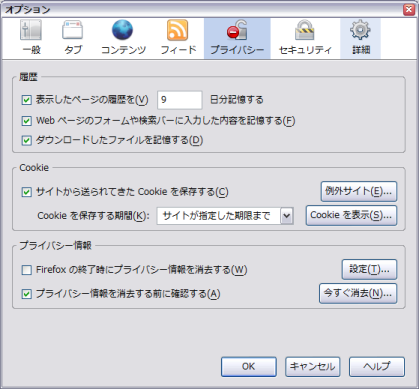Open the 一般 (General) settings panel icon

(x=31, y=38)
